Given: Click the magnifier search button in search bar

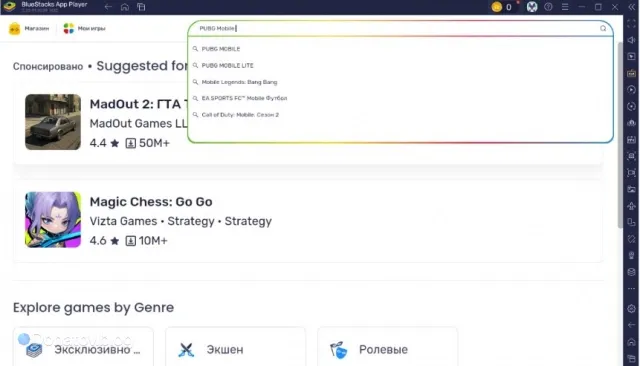Looking at the screenshot, I should pyautogui.click(x=603, y=28).
